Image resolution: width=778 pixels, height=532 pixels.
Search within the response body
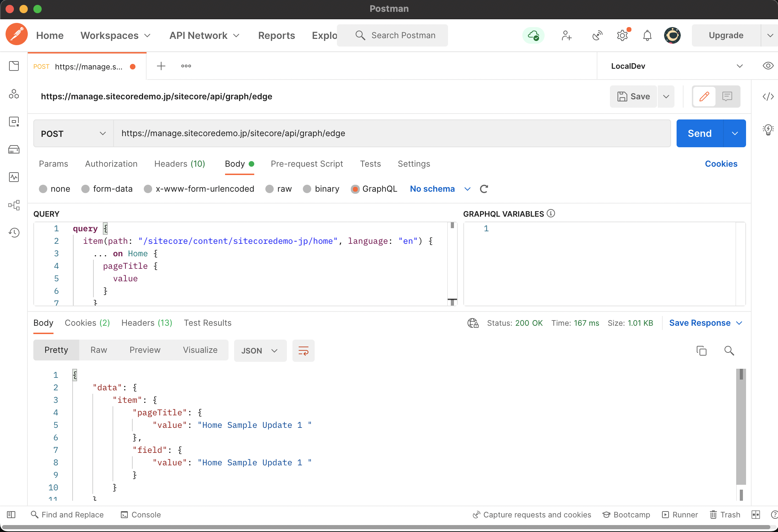tap(729, 351)
